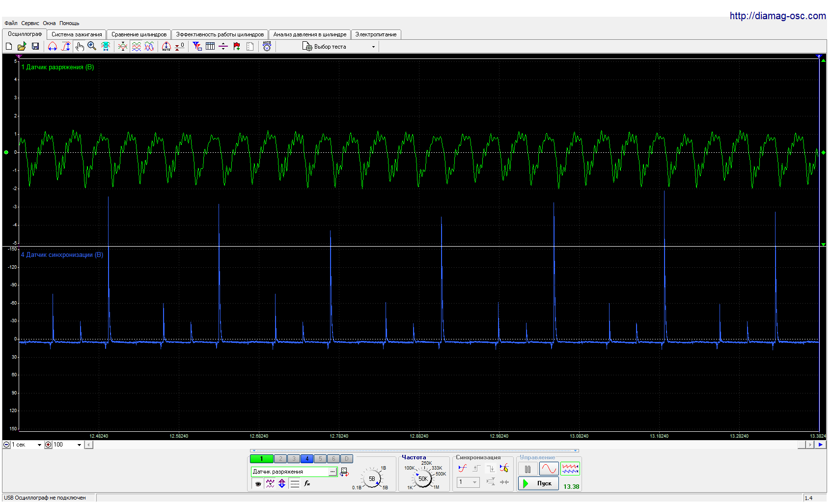This screenshot has width=833, height=504.
Task: Start acquisition with Пуск button
Action: 538,483
